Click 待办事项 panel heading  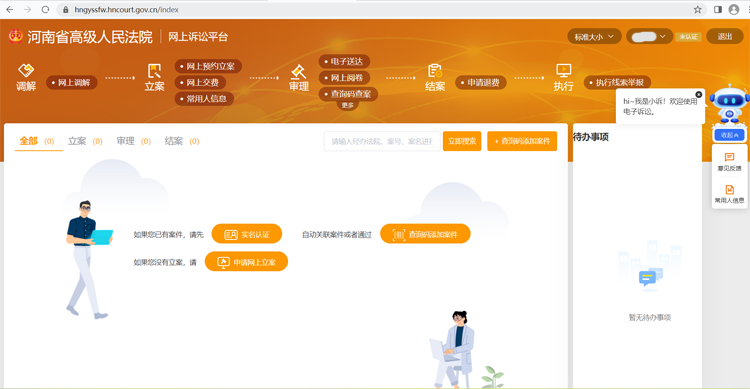591,137
